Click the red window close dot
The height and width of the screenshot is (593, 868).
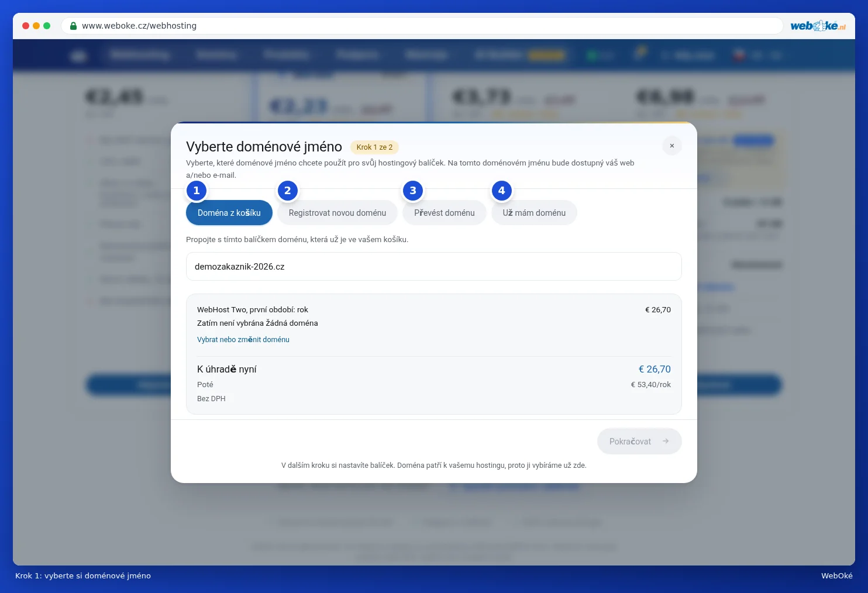coord(26,26)
